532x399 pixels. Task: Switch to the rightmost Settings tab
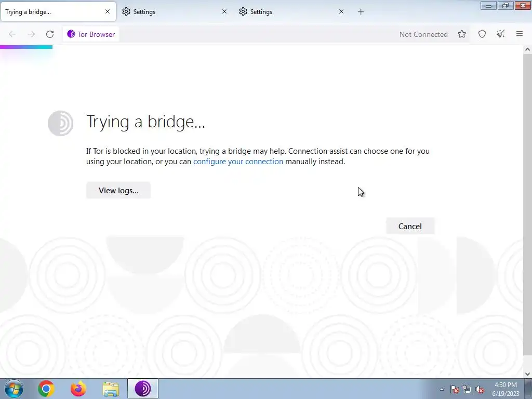coord(292,12)
